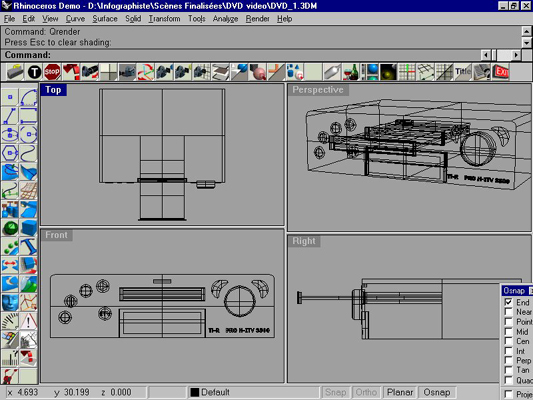Open the Analyze menu
Image resolution: width=533 pixels, height=400 pixels.
[x=225, y=19]
